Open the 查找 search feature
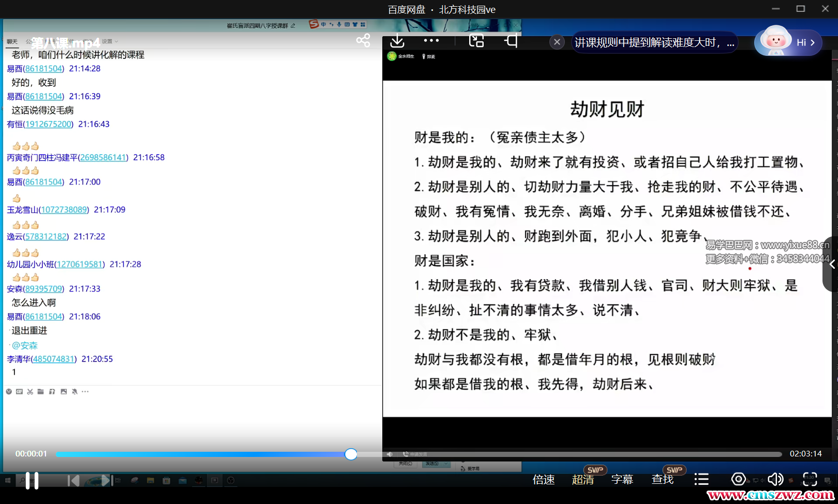 point(663,480)
